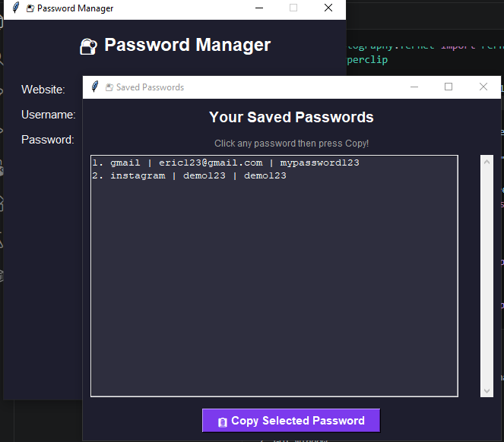Click the Your Saved Passwords heading

point(291,117)
